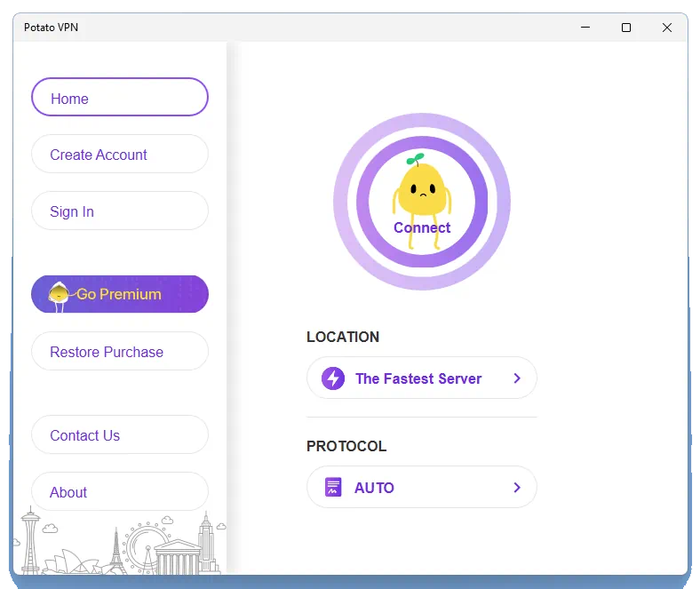Minimize the Potato VPN window
This screenshot has width=700, height=589.
(x=585, y=28)
